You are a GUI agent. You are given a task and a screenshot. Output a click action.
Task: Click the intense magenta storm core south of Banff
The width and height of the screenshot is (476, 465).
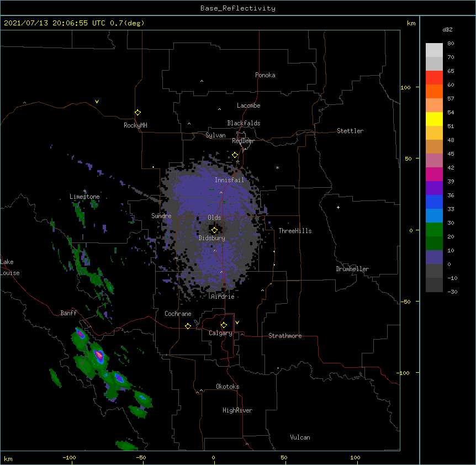tap(99, 355)
